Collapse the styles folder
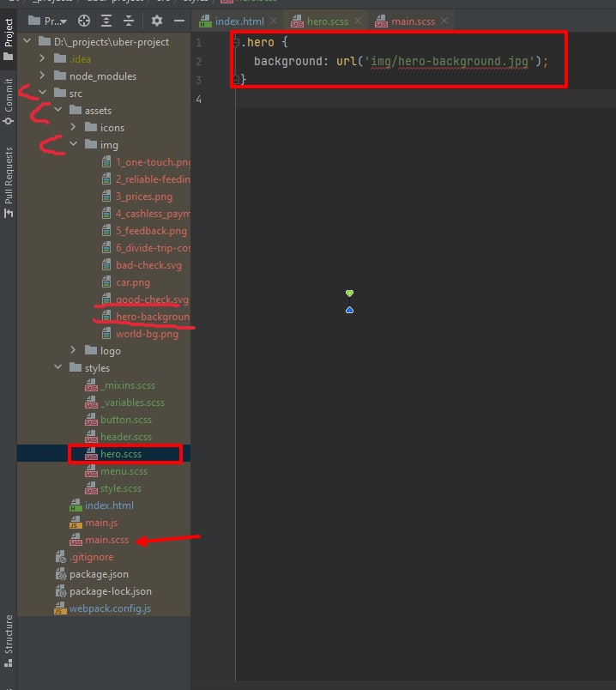This screenshot has height=690, width=616. pos(58,367)
